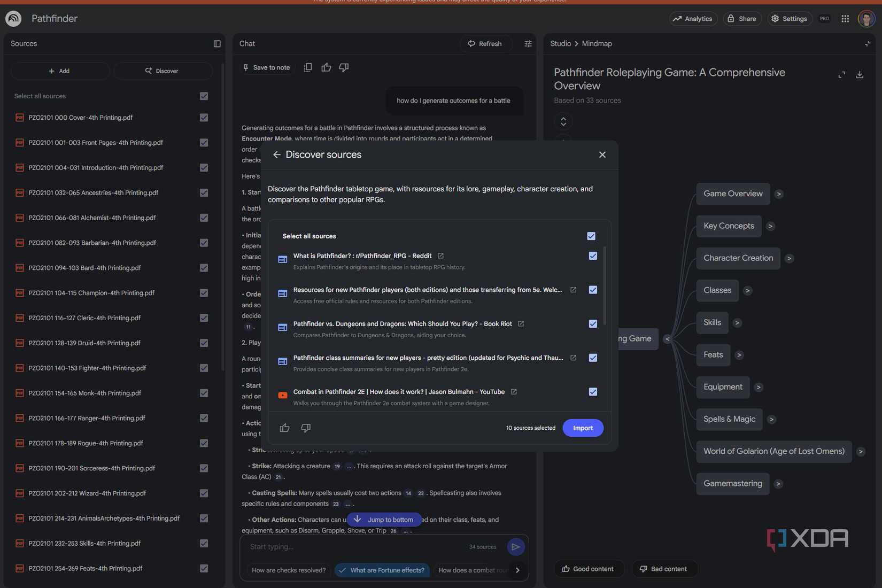Send chat message arrow button
The height and width of the screenshot is (588, 882).
coord(516,547)
